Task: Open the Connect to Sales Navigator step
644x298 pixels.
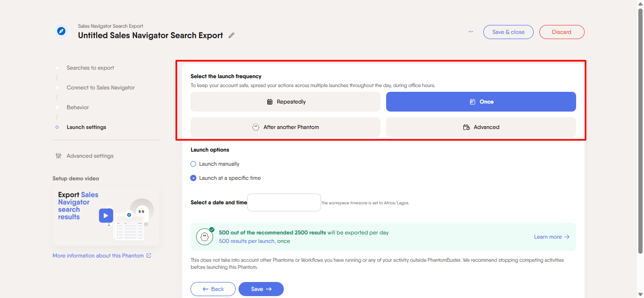Action: (x=100, y=88)
